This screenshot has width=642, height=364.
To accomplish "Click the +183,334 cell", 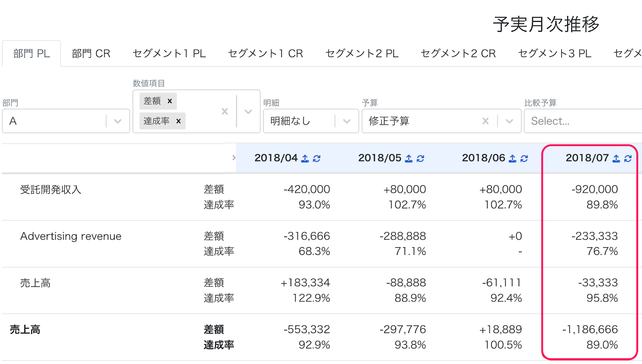I will 305,283.
